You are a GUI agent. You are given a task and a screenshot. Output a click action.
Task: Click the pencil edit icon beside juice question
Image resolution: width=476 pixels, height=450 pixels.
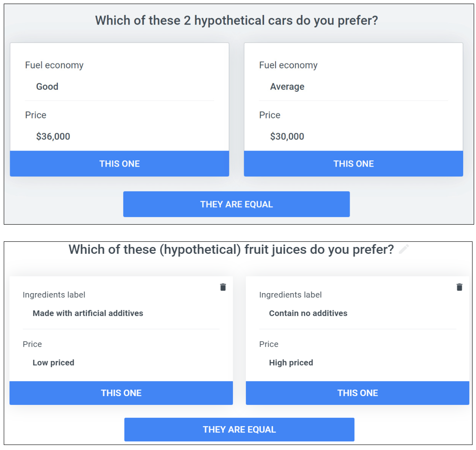(404, 249)
